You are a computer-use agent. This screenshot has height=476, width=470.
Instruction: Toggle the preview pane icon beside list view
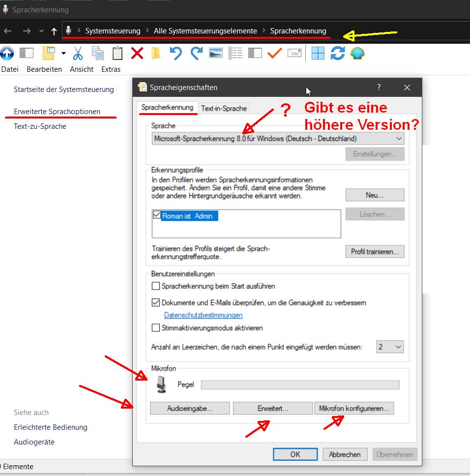[x=255, y=53]
